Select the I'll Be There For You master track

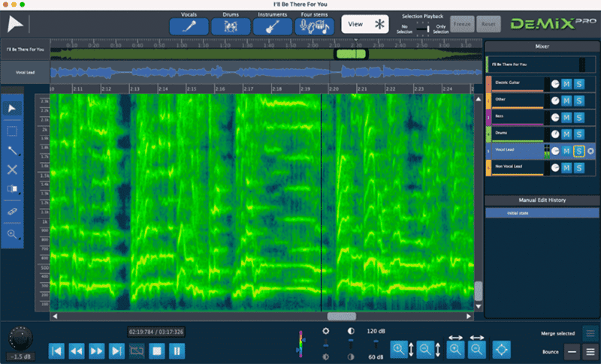point(540,65)
